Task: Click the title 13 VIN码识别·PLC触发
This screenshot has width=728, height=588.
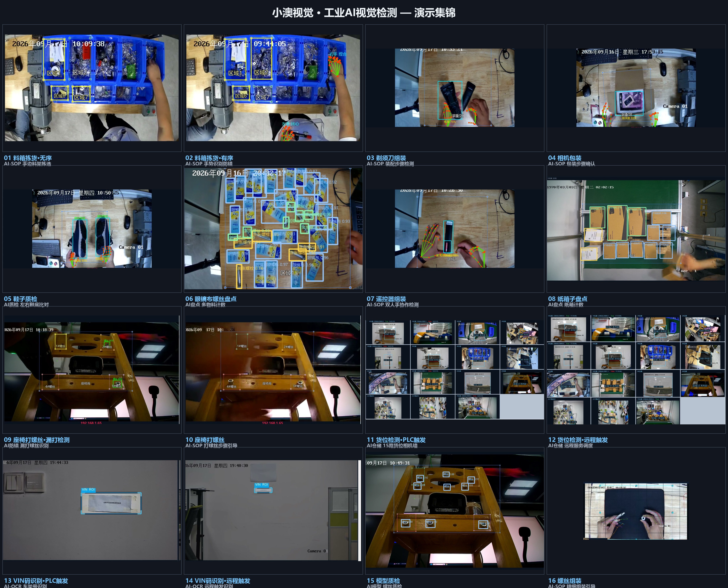Action: (36, 581)
